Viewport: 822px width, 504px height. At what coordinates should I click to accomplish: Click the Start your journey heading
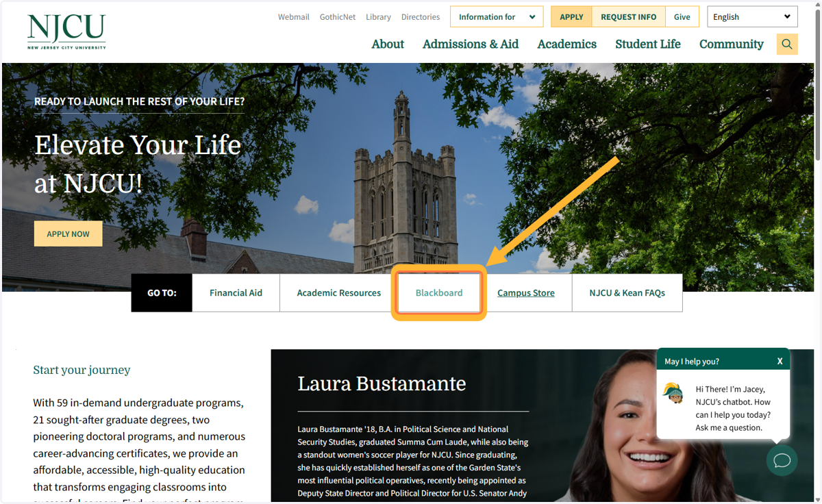point(82,370)
